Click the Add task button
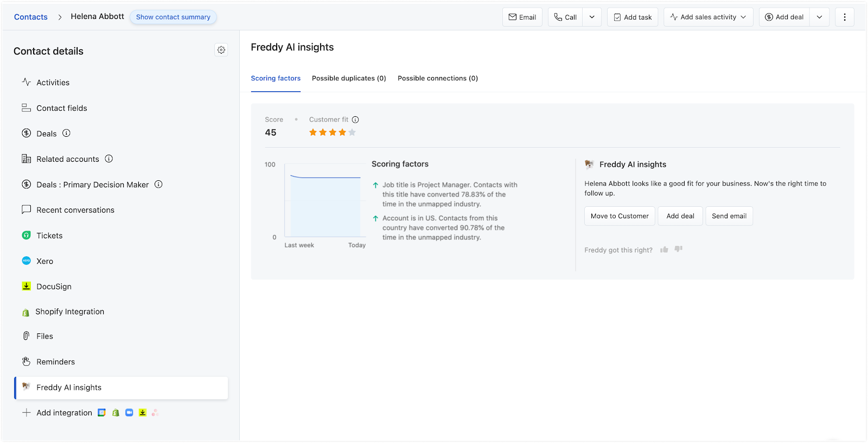 (633, 17)
